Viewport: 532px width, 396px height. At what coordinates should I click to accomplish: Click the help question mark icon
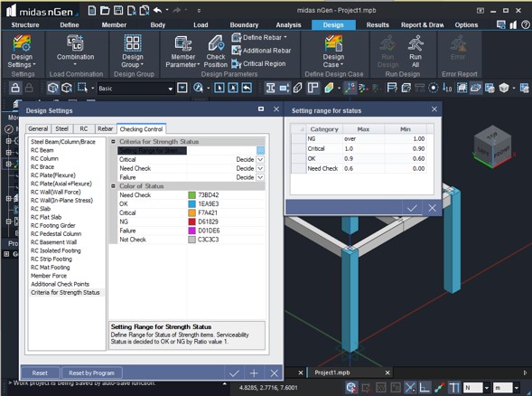click(526, 24)
